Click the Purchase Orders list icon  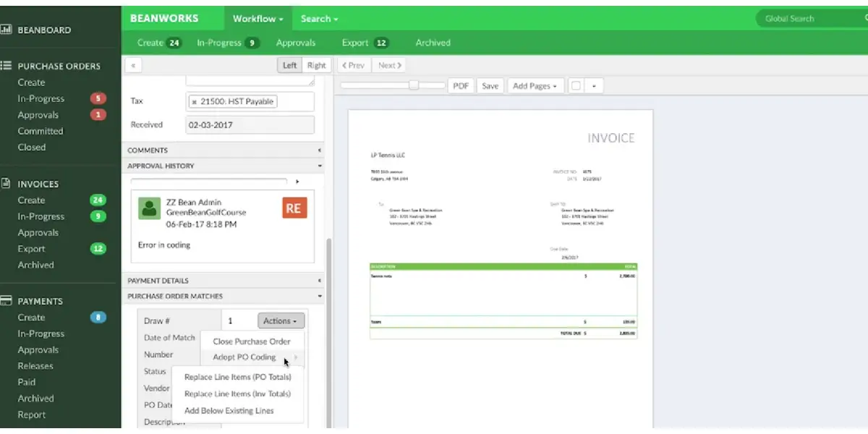[6, 65]
